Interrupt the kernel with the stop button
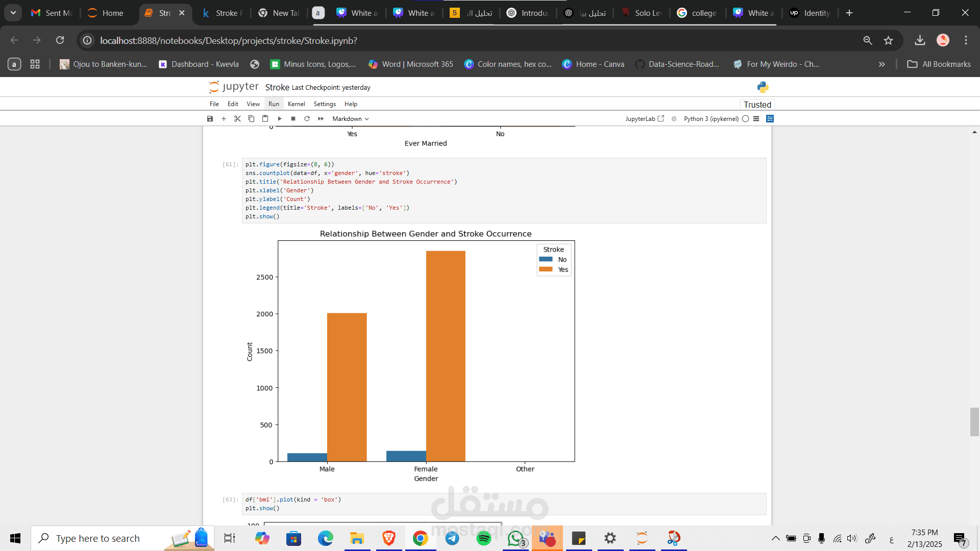980x551 pixels. pyautogui.click(x=293, y=119)
